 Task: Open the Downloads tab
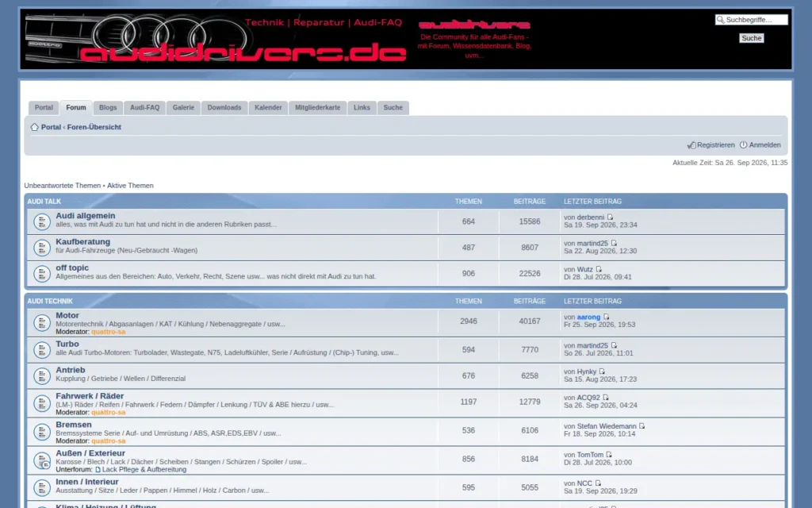pyautogui.click(x=224, y=108)
